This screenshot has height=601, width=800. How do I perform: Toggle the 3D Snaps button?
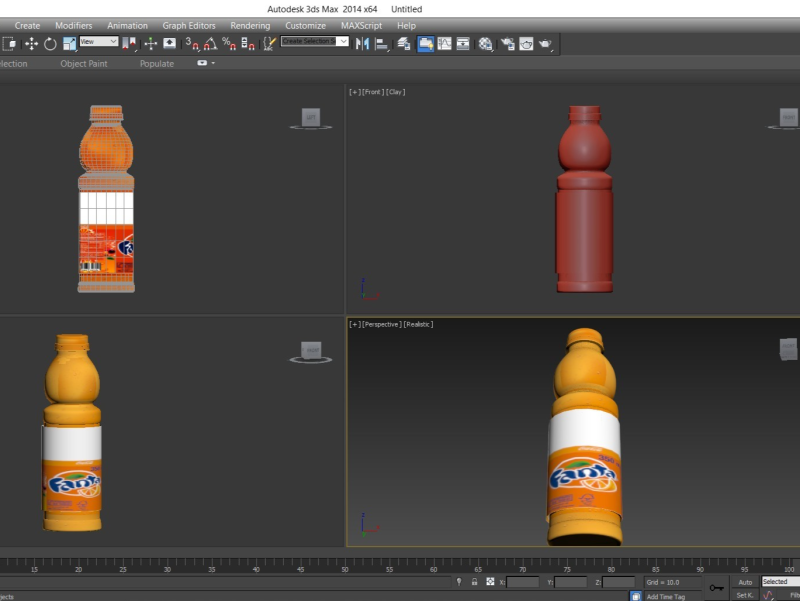(192, 43)
